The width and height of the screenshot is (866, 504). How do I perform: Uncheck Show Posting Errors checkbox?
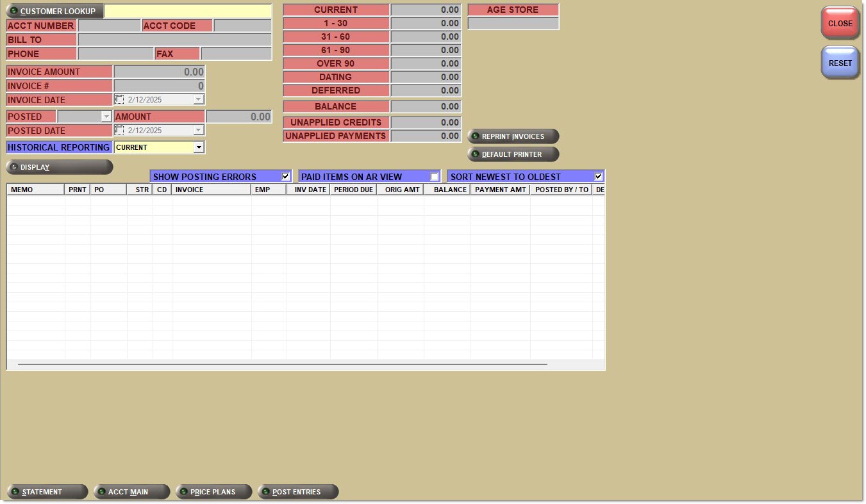tap(286, 177)
